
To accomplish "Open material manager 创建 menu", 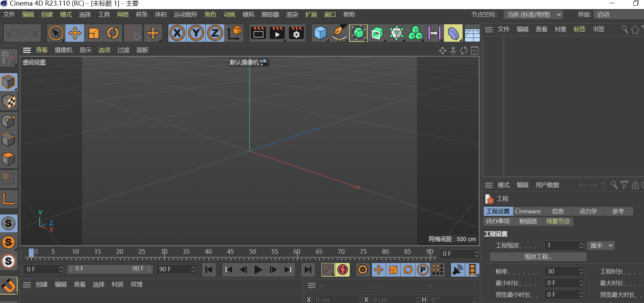I will [x=41, y=284].
